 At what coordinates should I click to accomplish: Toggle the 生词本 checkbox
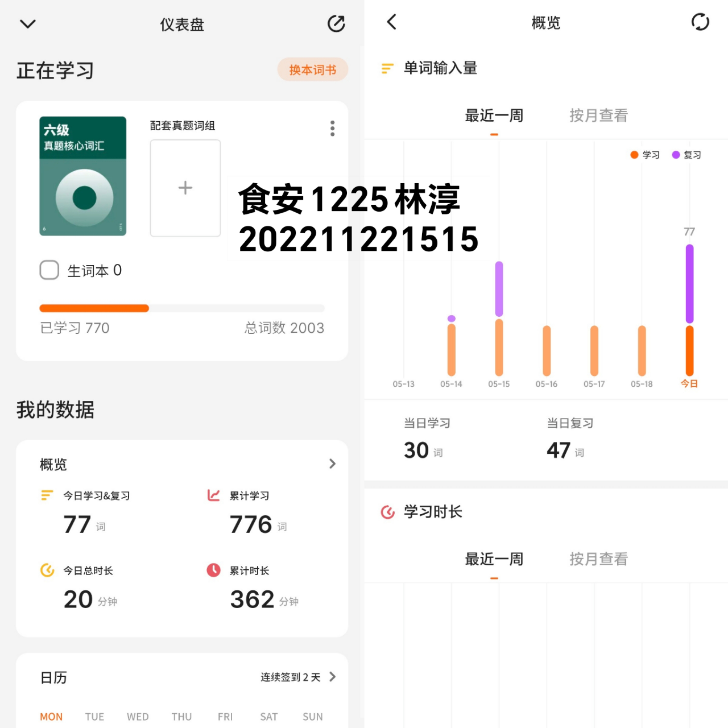pos(49,270)
